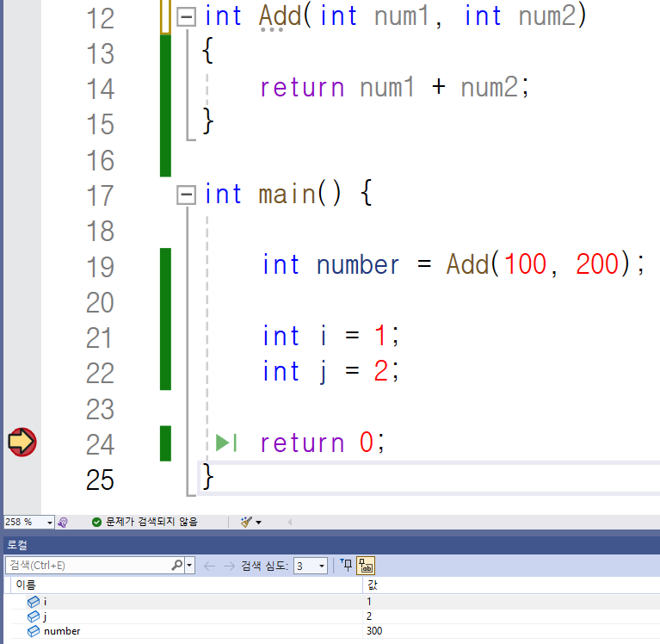Click the '문제가 검색되지 않음' status text
Image resolution: width=660 pixels, height=644 pixels.
(x=151, y=522)
